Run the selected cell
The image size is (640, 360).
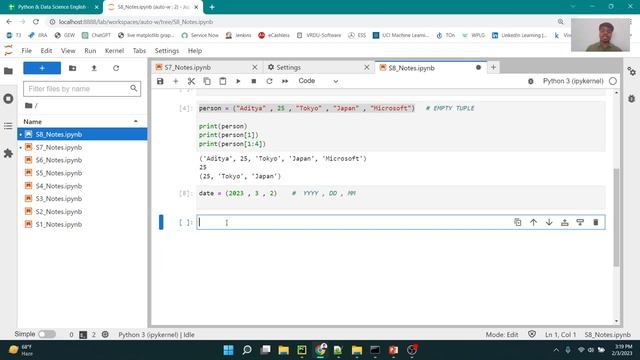(x=238, y=81)
